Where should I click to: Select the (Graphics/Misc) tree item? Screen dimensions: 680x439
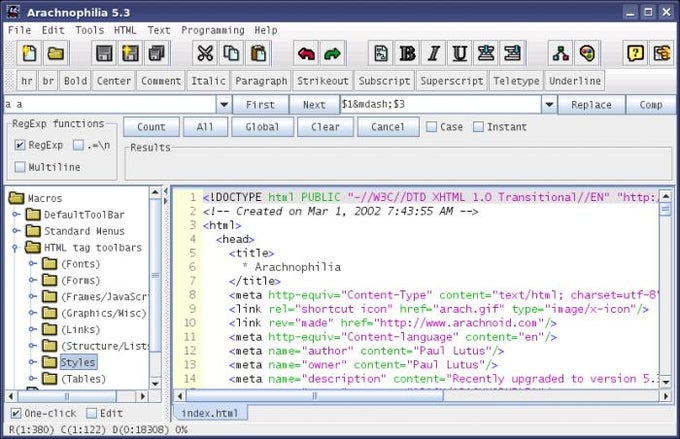[104, 313]
